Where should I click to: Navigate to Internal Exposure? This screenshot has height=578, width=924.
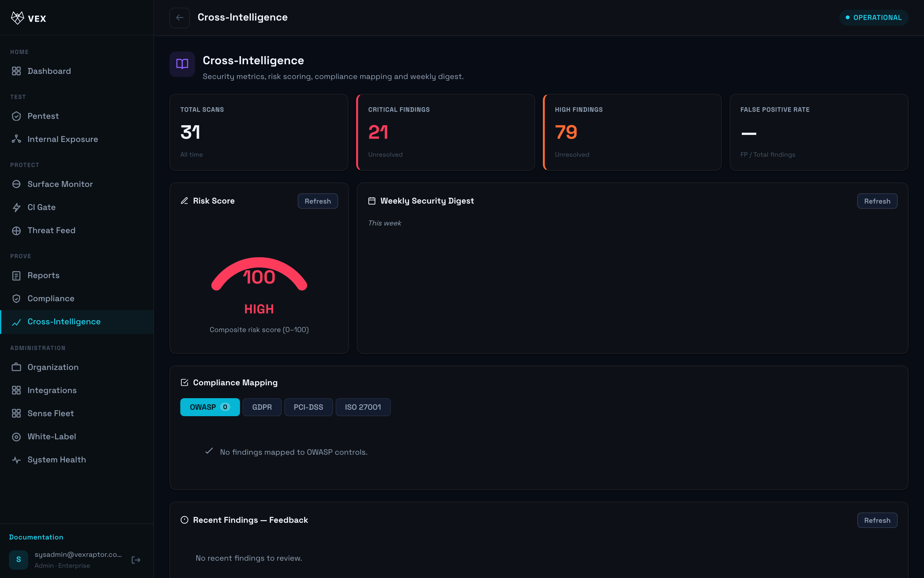point(77,139)
